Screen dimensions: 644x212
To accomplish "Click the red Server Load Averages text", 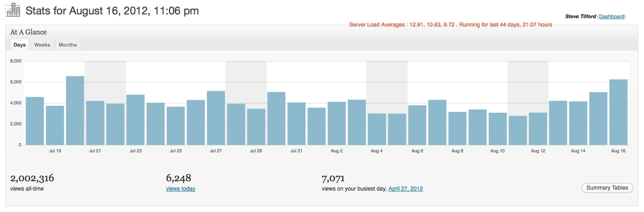I will (x=450, y=25).
